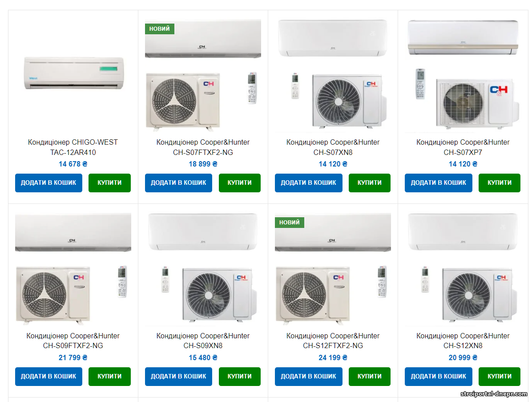This screenshot has width=532, height=402.
Task: Click the CH-S09FTXF2-NG product image
Action: (x=73, y=269)
